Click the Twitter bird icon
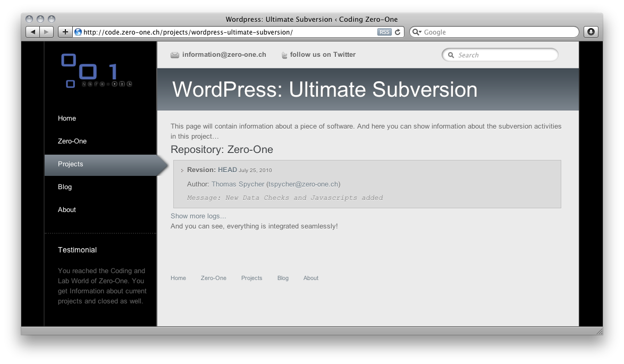 pos(284,55)
